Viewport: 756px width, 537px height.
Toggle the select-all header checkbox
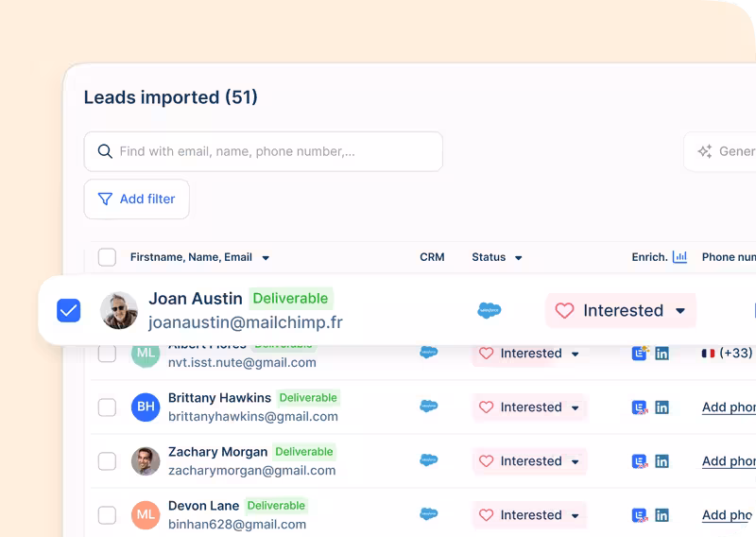point(107,257)
